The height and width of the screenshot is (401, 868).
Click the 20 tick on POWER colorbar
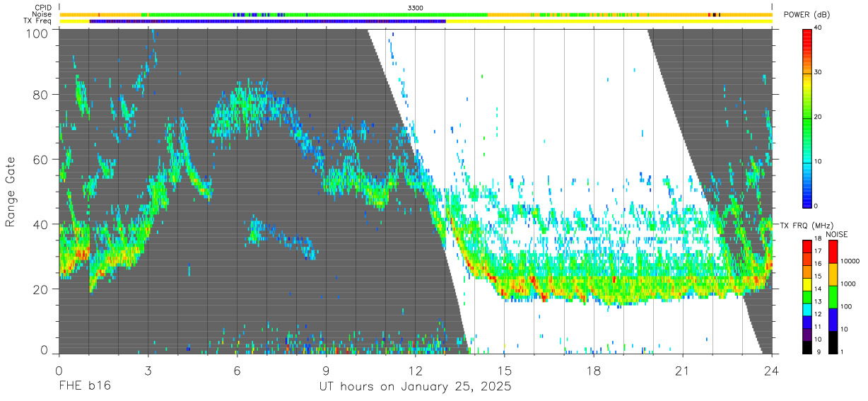[819, 117]
